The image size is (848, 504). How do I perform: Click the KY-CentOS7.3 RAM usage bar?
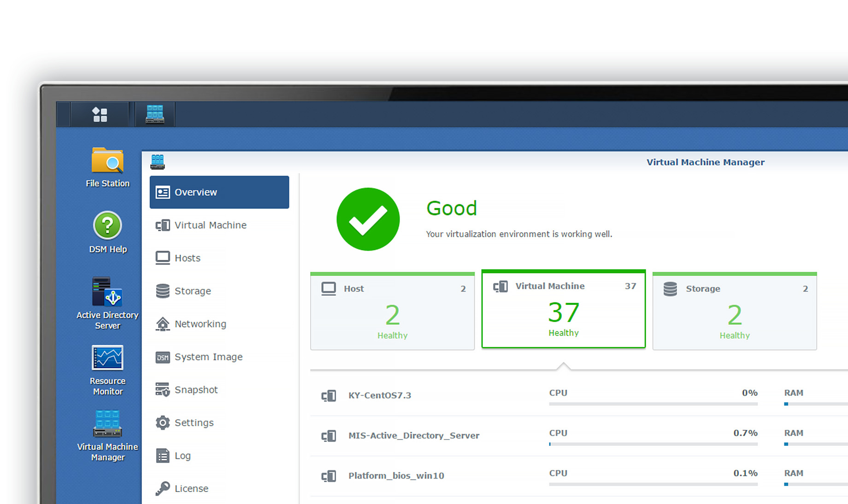click(x=816, y=404)
